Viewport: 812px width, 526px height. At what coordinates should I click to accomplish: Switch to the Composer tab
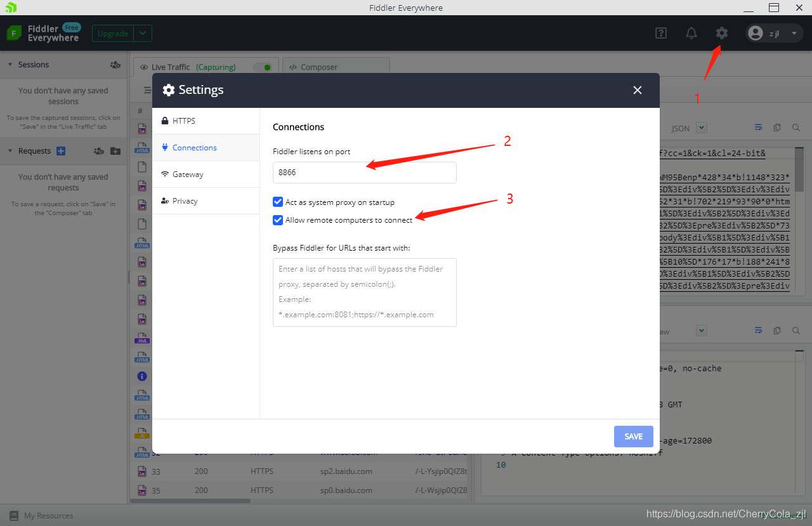pyautogui.click(x=336, y=67)
